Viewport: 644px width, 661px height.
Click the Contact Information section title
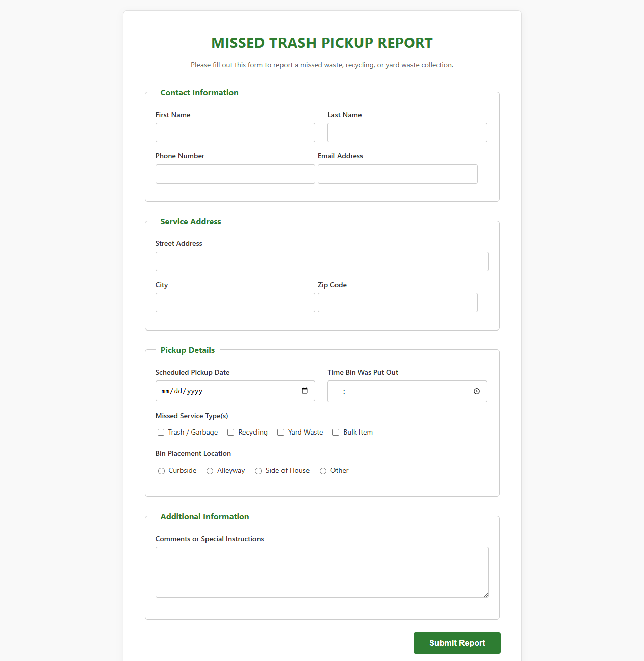[x=199, y=92]
